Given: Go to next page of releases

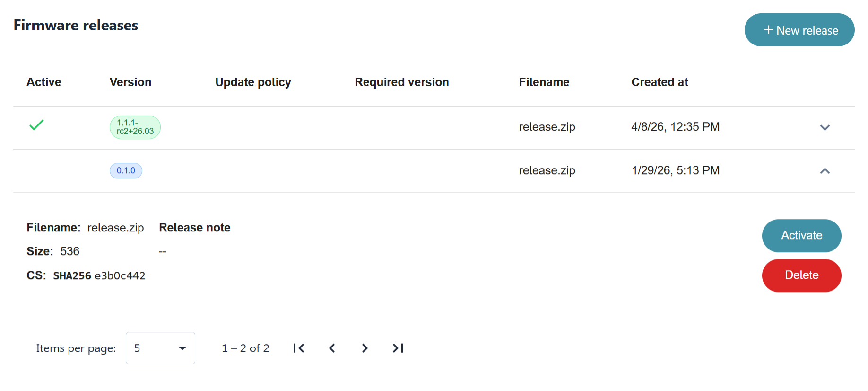Looking at the screenshot, I should click(x=365, y=348).
